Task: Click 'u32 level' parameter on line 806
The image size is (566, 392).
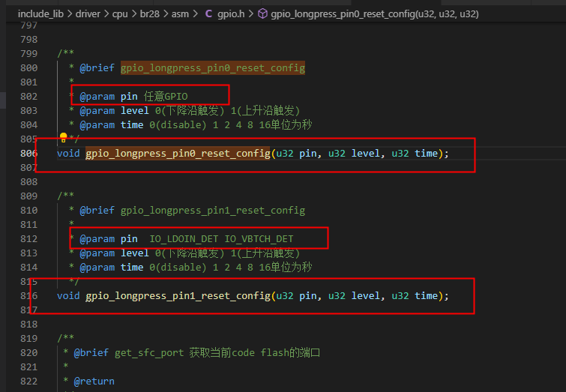Action: [354, 154]
